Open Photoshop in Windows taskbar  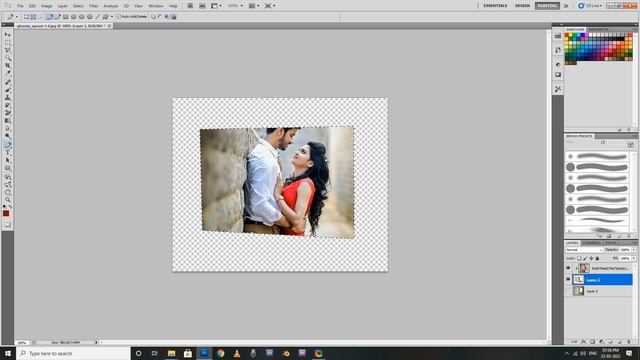coord(204,353)
